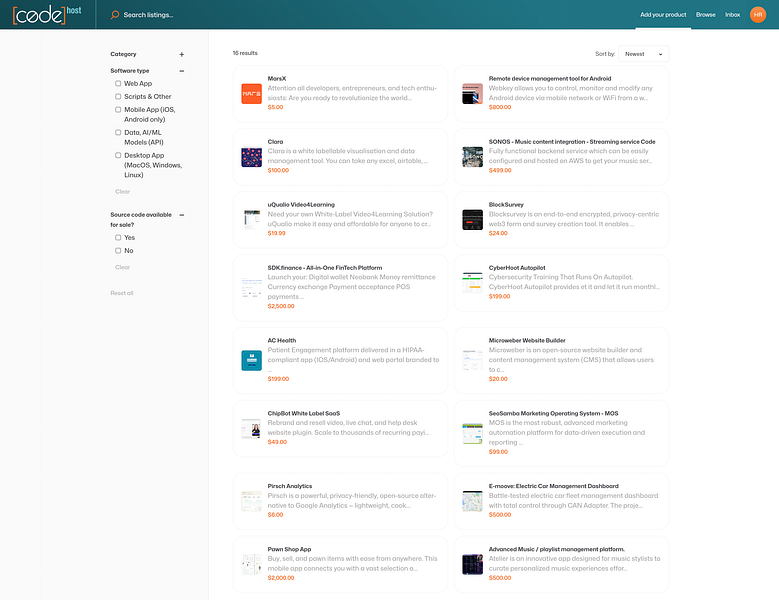
Task: Open the E-moove dashboard thumbnail
Action: coord(472,501)
